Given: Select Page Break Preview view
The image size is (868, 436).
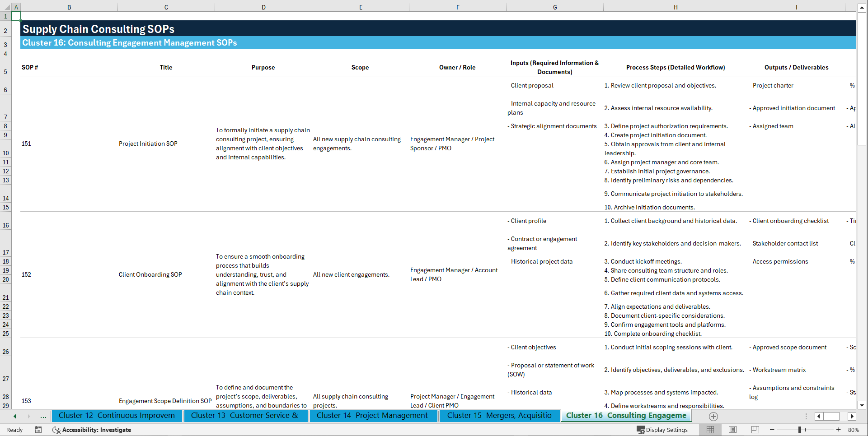Looking at the screenshot, I should (755, 430).
